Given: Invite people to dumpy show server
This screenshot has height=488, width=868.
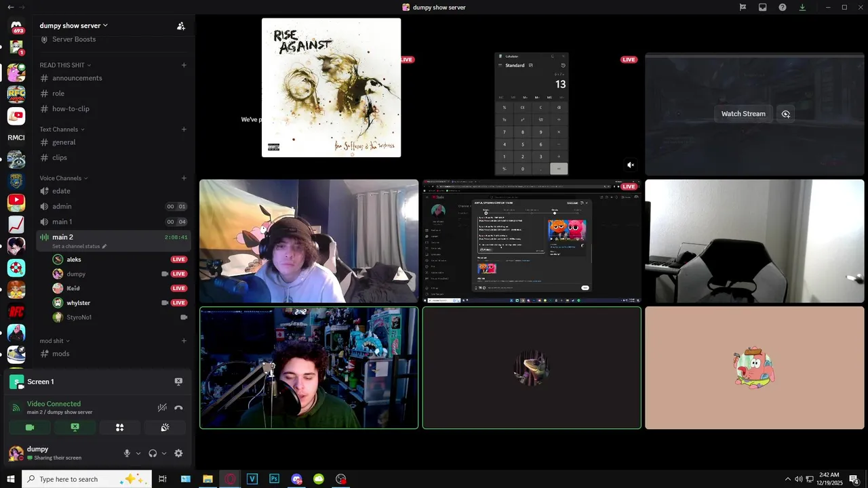Looking at the screenshot, I should click(x=181, y=26).
